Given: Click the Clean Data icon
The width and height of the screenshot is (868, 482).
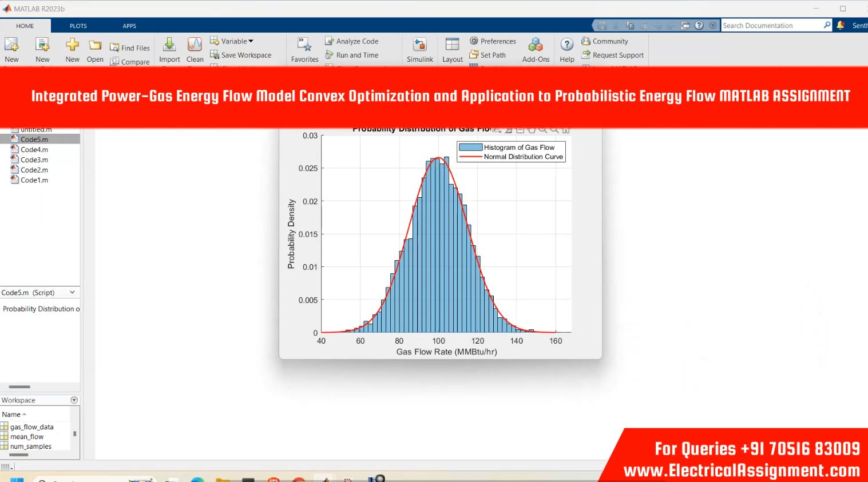Looking at the screenshot, I should click(x=195, y=45).
